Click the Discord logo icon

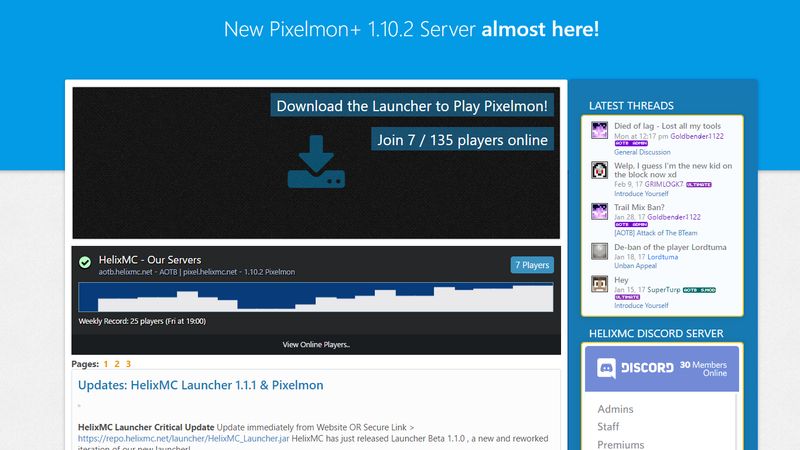(x=606, y=368)
